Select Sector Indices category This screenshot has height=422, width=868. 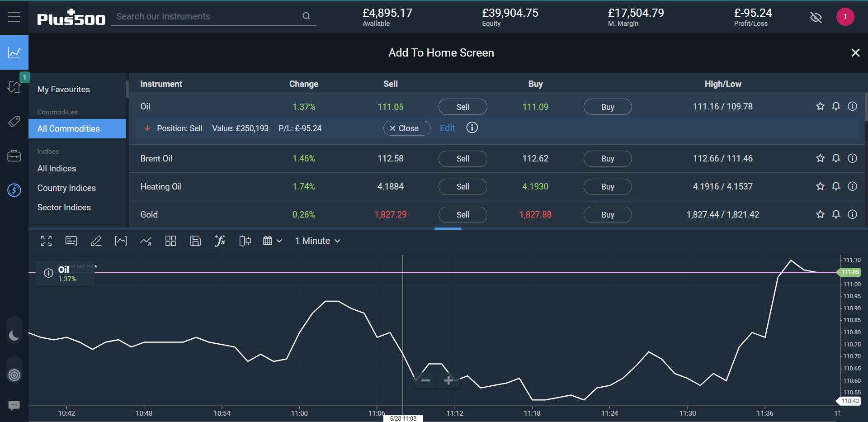[x=64, y=208]
